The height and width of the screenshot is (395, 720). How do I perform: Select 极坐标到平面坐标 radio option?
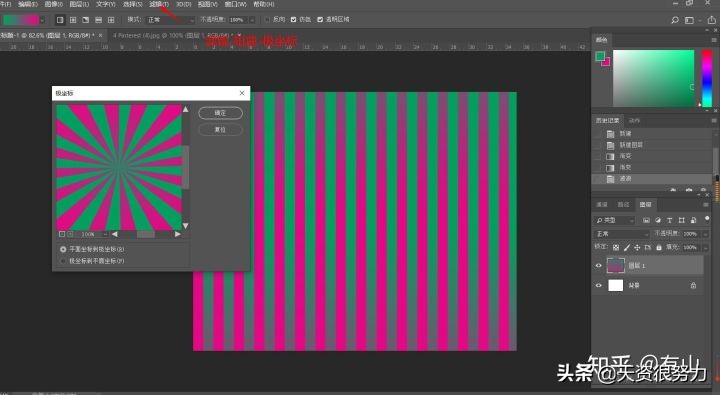click(63, 261)
